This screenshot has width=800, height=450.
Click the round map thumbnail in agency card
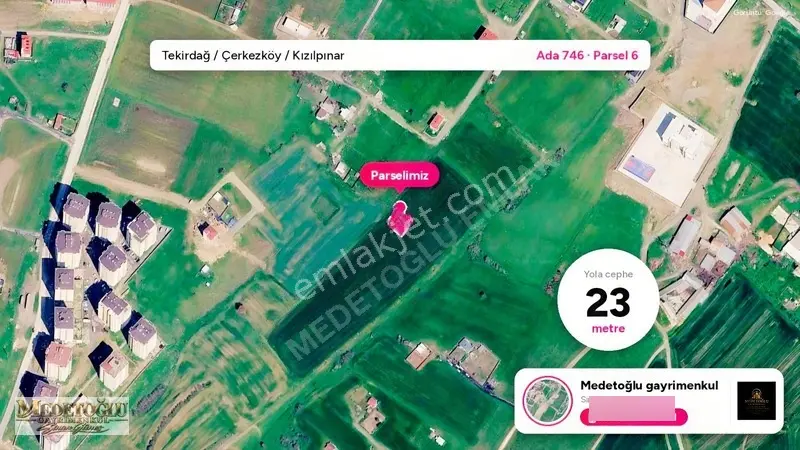click(x=547, y=401)
